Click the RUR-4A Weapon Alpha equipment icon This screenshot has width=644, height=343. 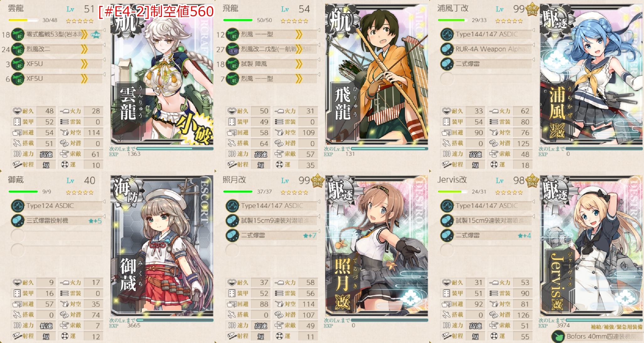click(447, 49)
